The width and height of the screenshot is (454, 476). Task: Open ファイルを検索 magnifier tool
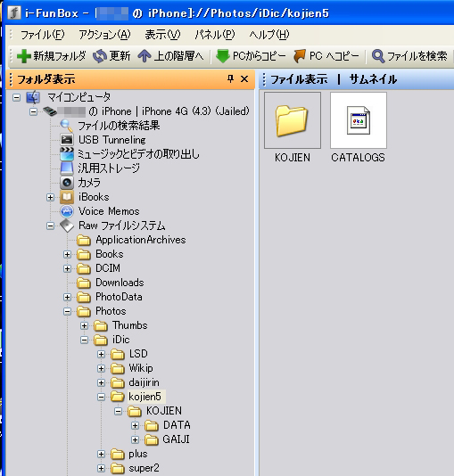coord(378,56)
